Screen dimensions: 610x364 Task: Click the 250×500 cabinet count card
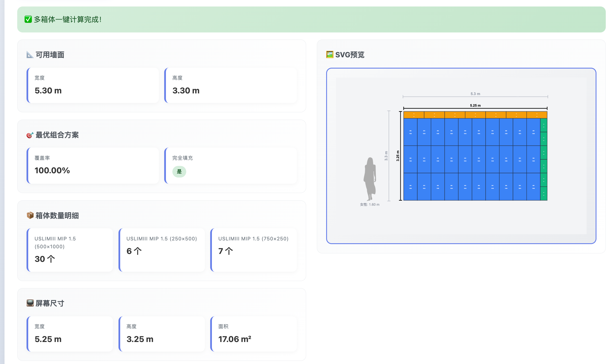point(162,250)
